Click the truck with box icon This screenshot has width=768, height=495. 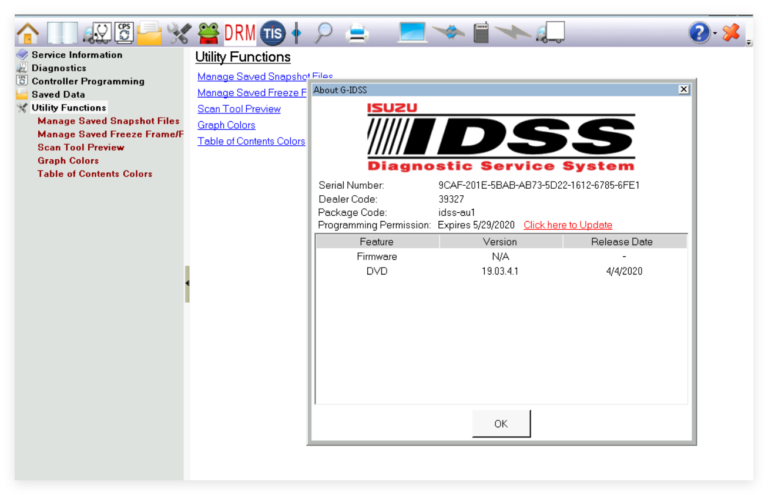click(551, 32)
